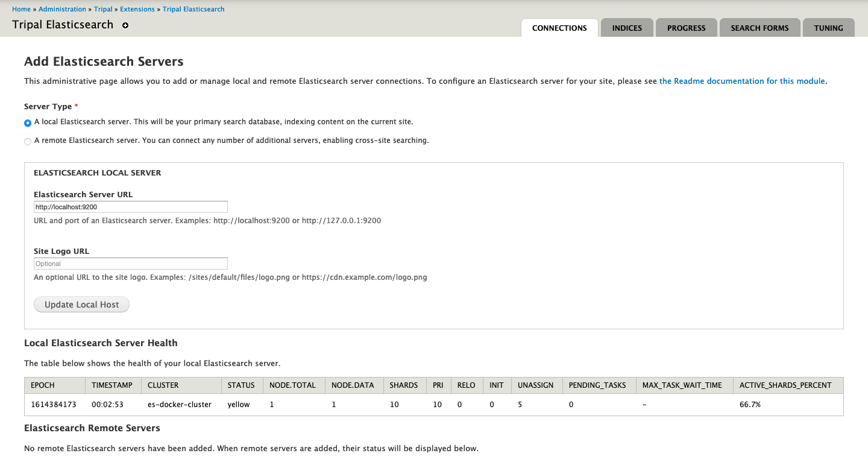
Task: Click the TIMESTAMP column header
Action: pos(113,385)
